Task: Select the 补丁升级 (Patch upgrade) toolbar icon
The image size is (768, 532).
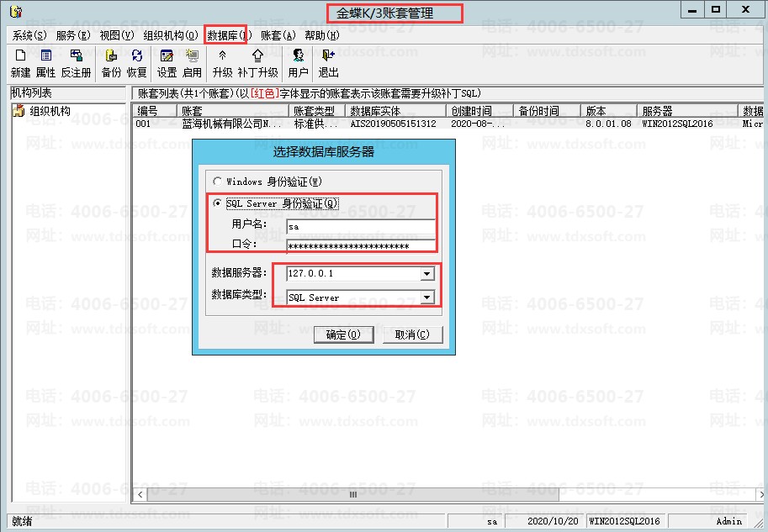Action: tap(257, 64)
